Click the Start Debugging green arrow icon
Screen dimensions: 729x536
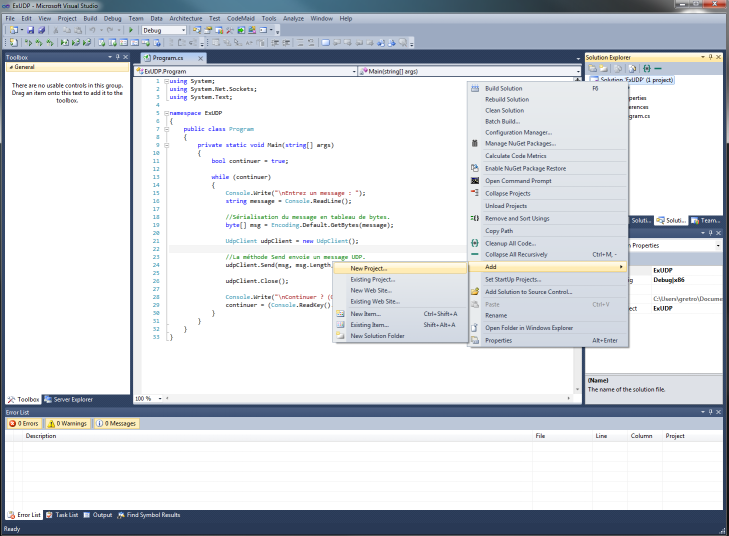[131, 31]
